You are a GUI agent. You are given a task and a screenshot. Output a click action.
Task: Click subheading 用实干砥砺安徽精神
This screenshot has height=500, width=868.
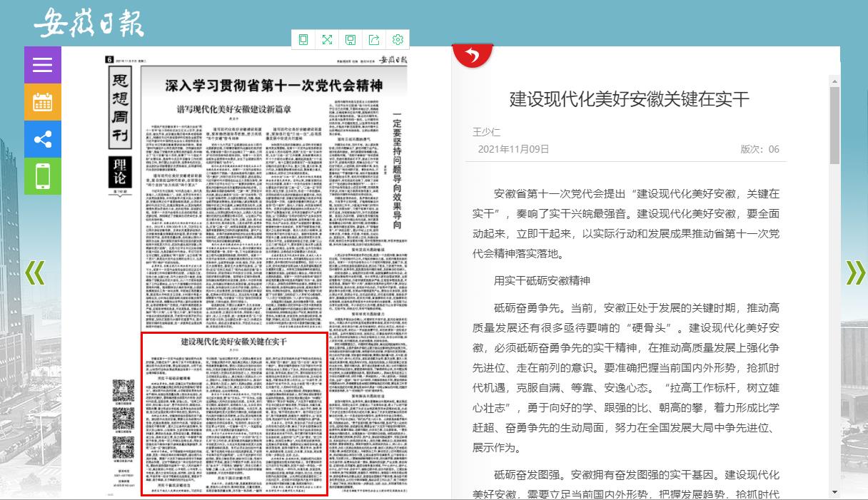(542, 280)
